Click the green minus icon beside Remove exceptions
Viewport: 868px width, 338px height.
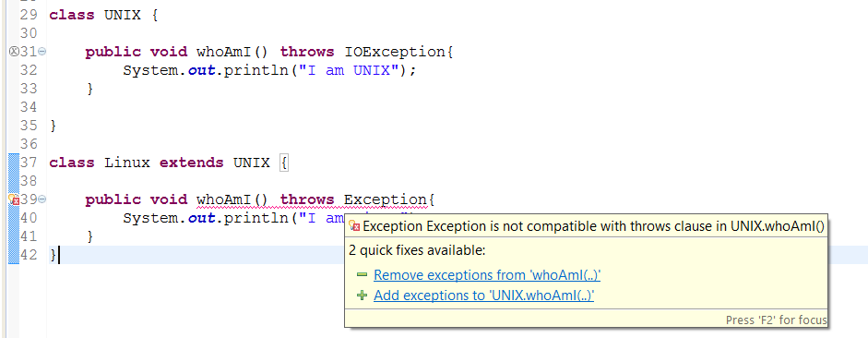click(x=362, y=275)
